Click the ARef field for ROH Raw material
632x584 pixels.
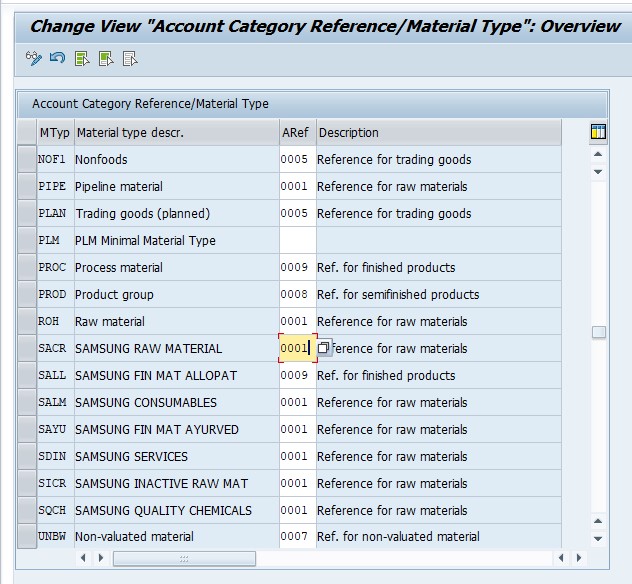point(297,321)
